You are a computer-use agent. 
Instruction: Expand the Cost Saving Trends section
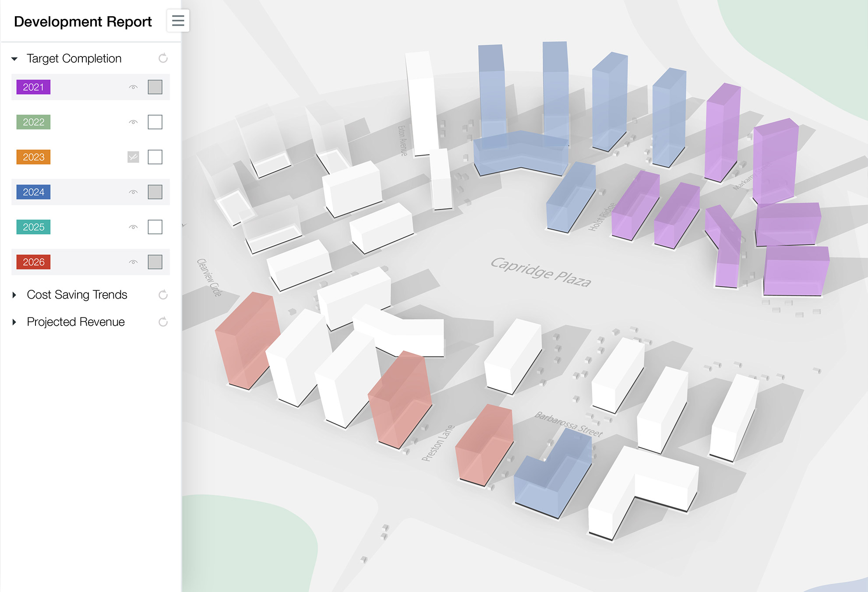click(14, 295)
